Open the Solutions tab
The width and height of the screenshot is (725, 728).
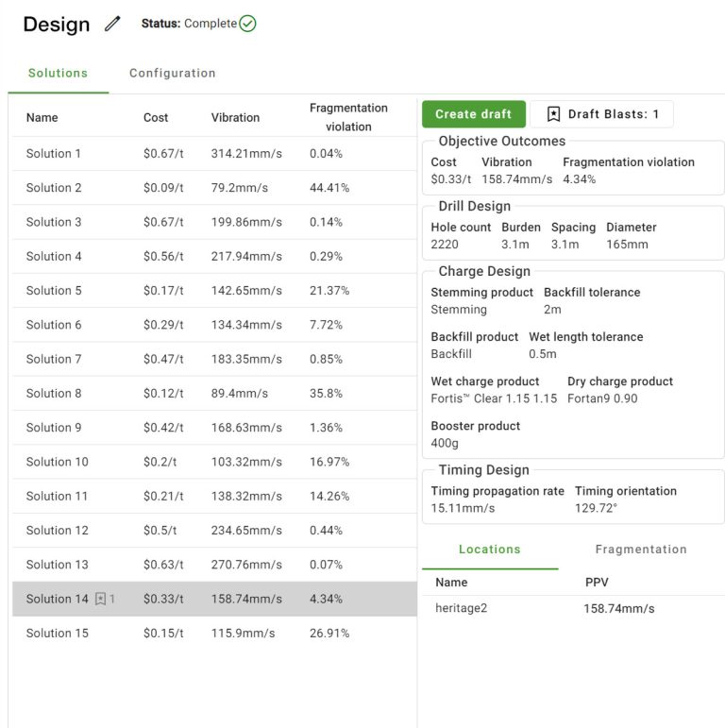coord(58,74)
